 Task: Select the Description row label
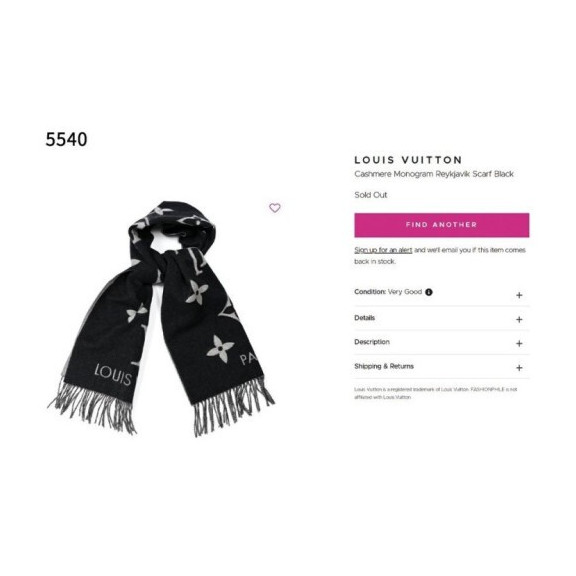[372, 342]
